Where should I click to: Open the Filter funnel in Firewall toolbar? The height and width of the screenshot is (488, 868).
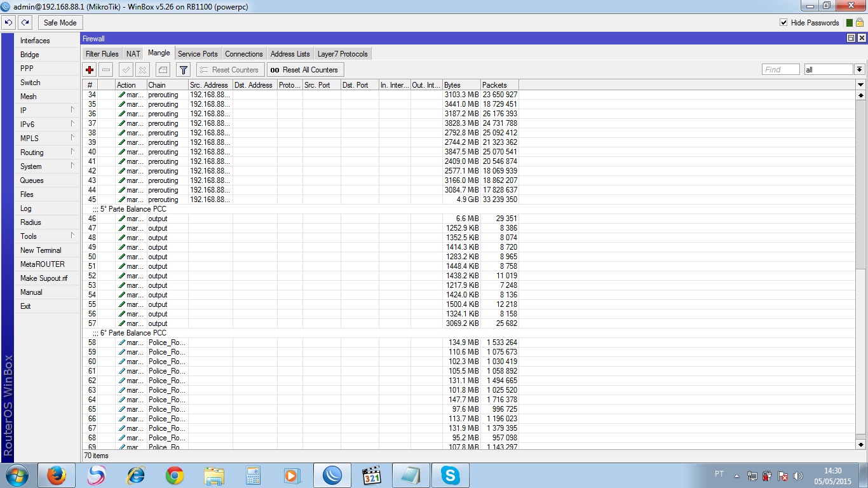pyautogui.click(x=183, y=70)
